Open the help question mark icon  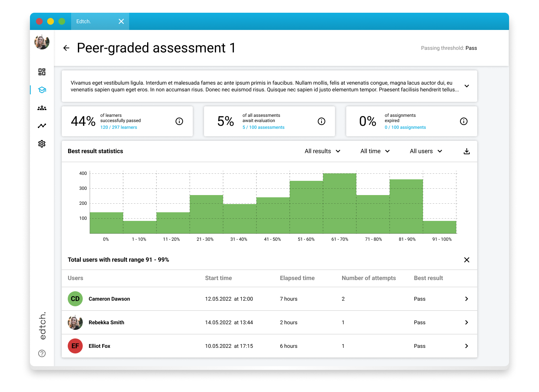(x=42, y=353)
